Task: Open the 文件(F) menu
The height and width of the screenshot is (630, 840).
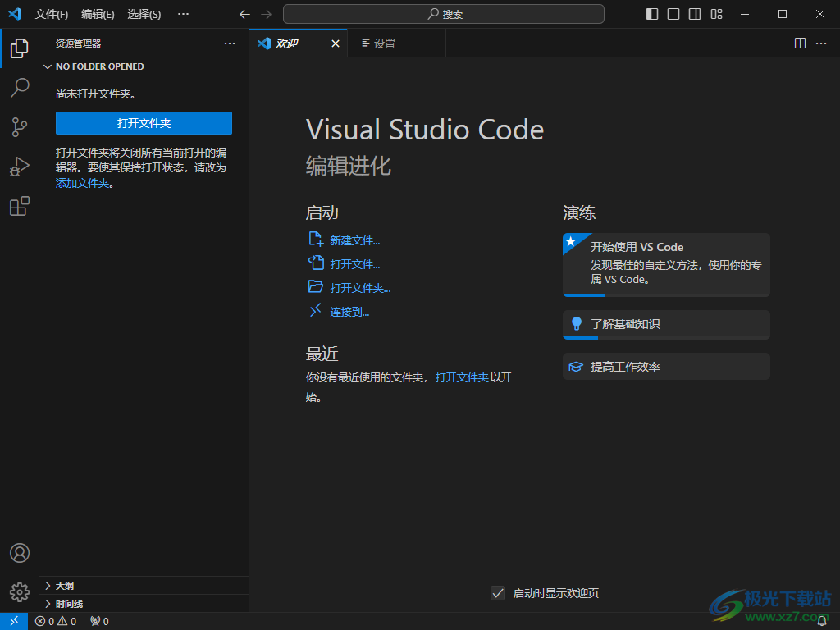Action: coord(52,15)
